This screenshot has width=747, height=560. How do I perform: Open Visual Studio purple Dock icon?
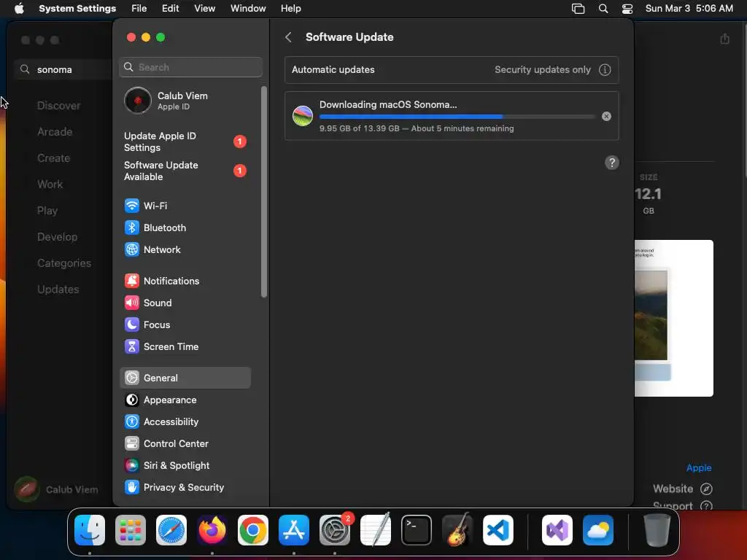tap(557, 530)
